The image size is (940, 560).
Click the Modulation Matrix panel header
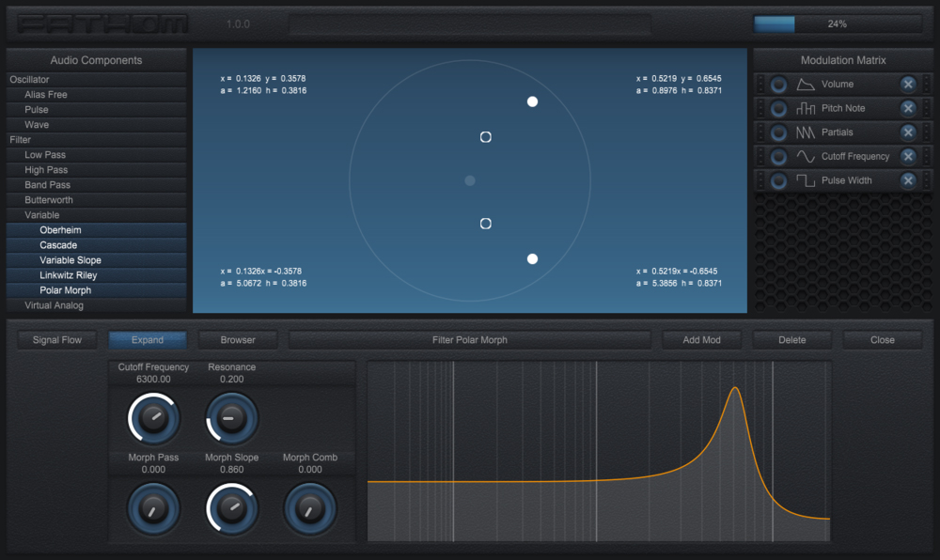point(843,60)
